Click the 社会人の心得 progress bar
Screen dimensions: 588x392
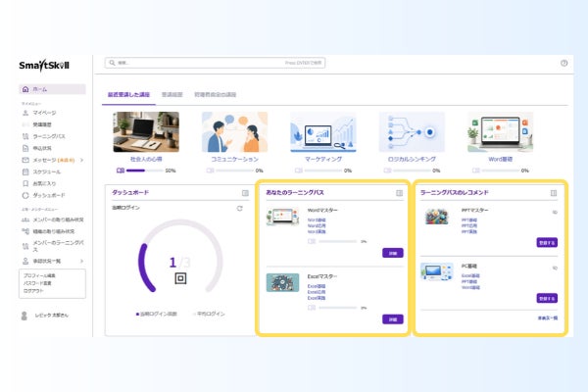click(x=145, y=171)
